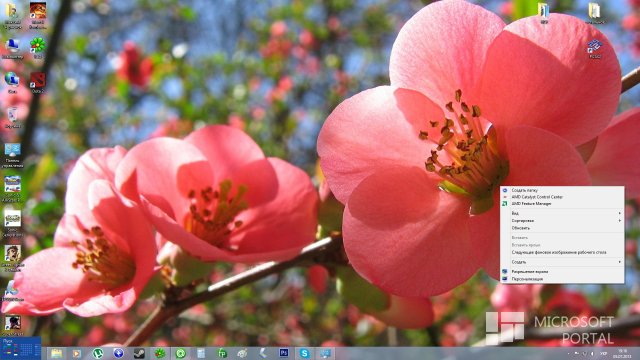
Task: Launch Photoshop from the taskbar
Action: pos(284,353)
